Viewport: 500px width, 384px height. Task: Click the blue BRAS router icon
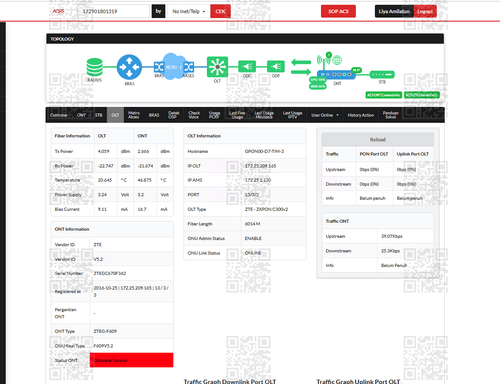[129, 67]
